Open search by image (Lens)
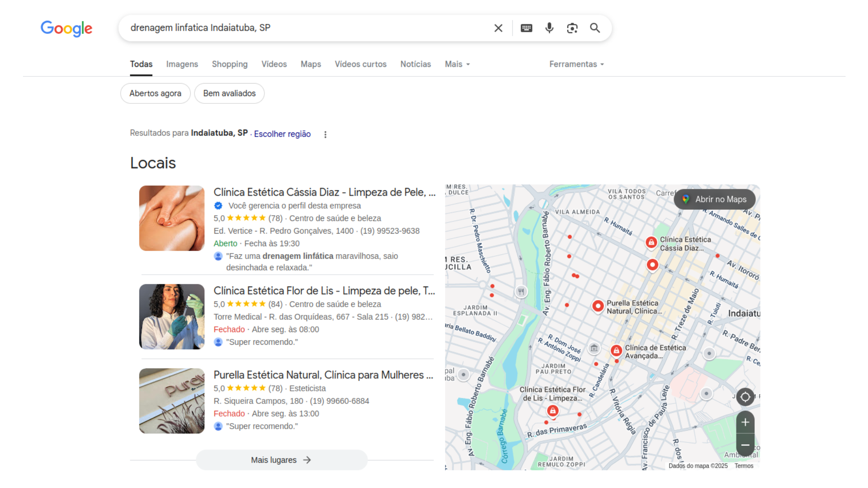 [x=572, y=28]
